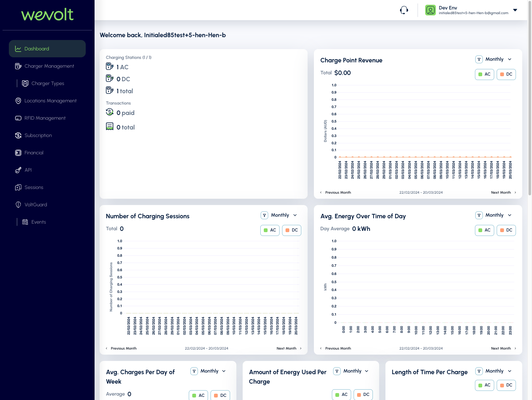The image size is (532, 400).
Task: Click filter icon in Amount of Energy Used
Action: 337,371
